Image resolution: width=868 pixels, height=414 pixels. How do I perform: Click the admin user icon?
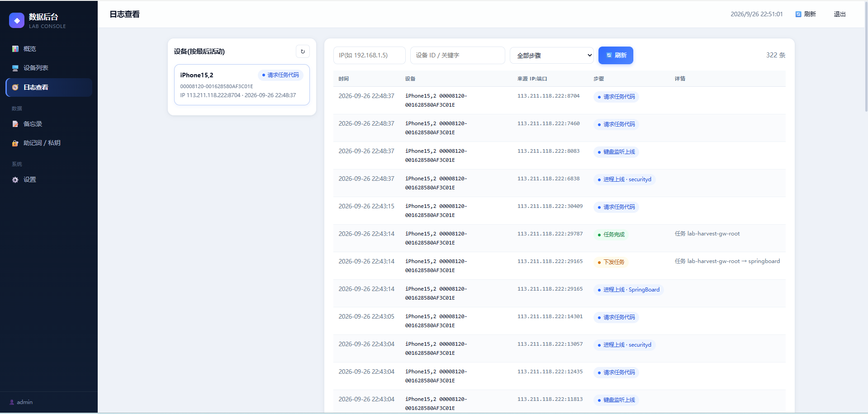(12, 402)
